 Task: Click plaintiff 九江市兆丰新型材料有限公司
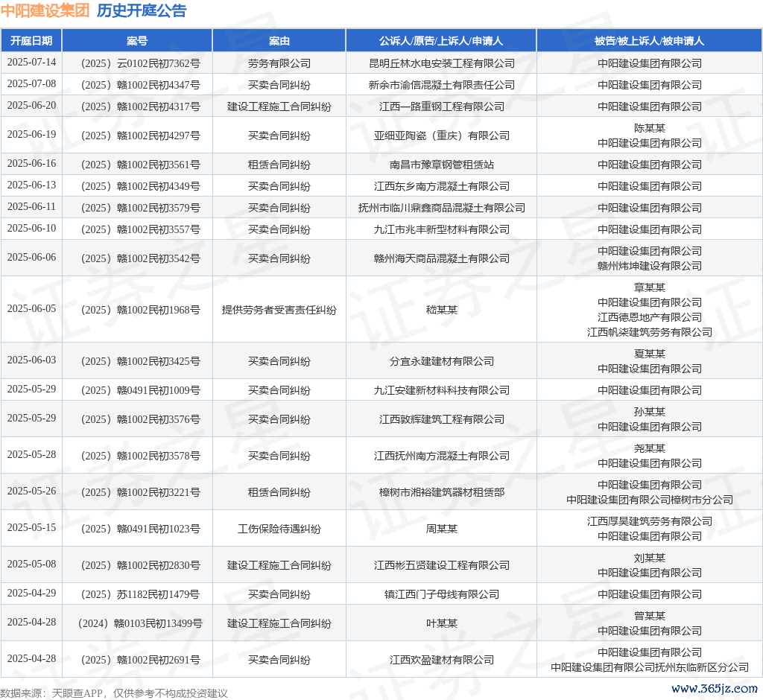[x=442, y=229]
